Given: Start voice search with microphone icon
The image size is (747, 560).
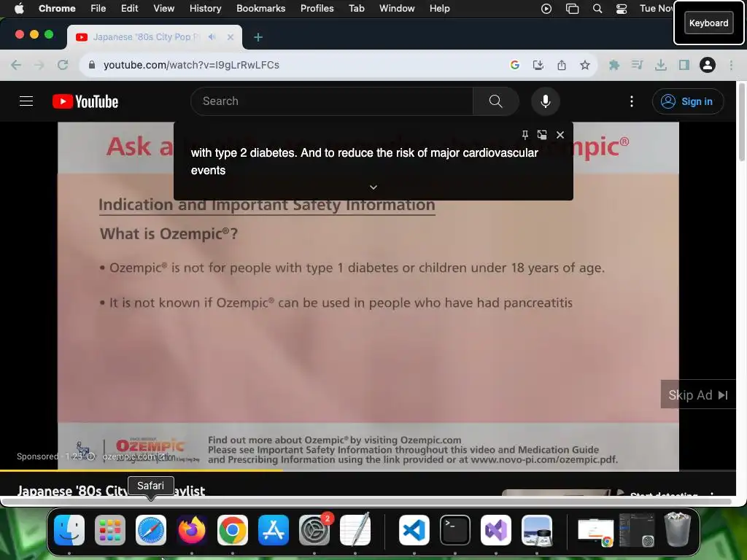Looking at the screenshot, I should pos(546,101).
